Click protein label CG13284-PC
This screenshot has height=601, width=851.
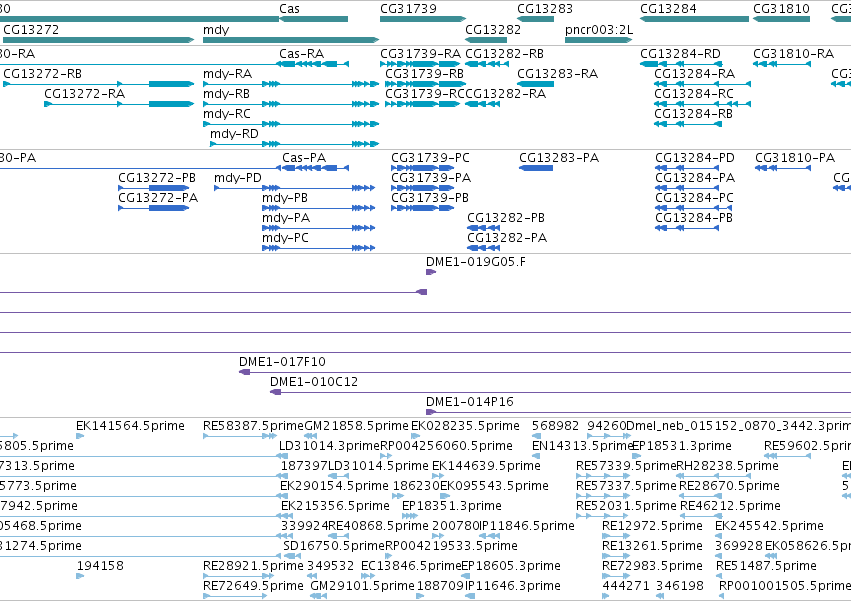coord(694,198)
